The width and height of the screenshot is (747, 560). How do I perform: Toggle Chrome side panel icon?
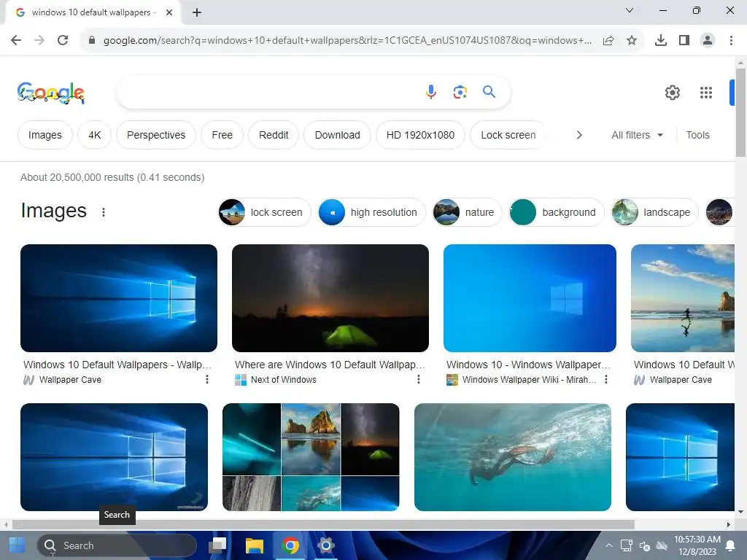pos(684,40)
